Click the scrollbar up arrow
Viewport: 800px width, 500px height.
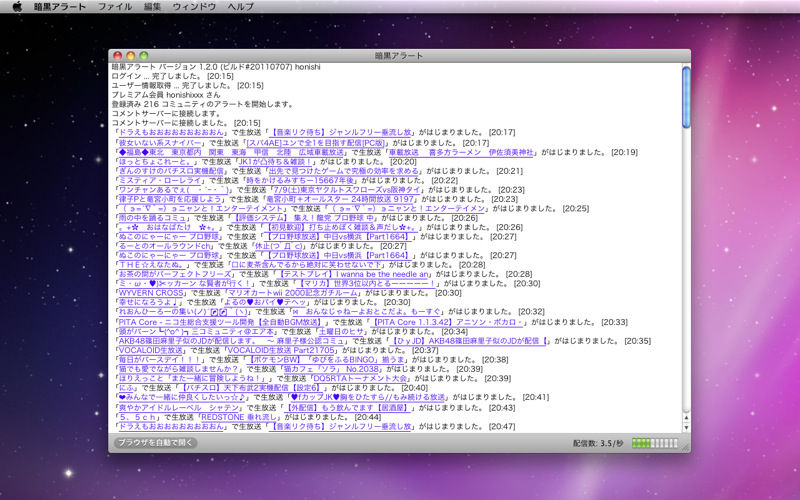coord(686,418)
